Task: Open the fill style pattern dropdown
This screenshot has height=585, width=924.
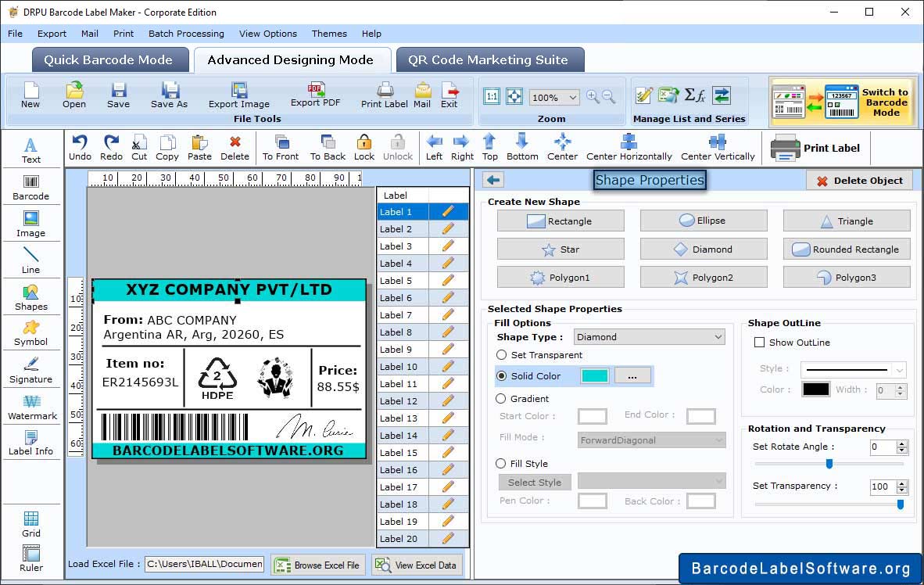Action: click(x=651, y=481)
